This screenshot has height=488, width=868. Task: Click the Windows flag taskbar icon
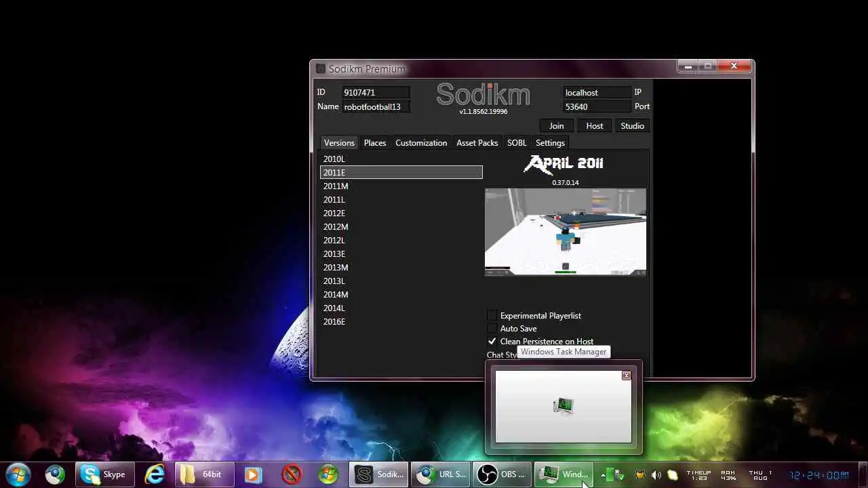pyautogui.click(x=328, y=474)
